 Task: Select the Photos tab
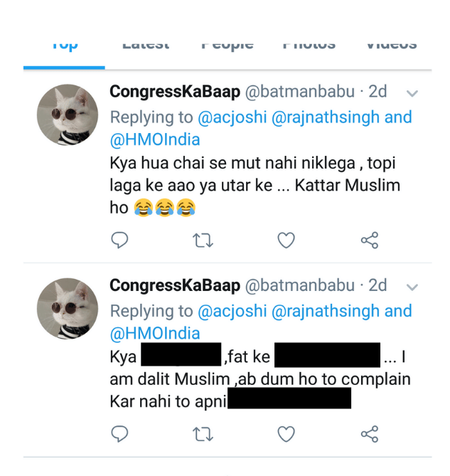[309, 46]
